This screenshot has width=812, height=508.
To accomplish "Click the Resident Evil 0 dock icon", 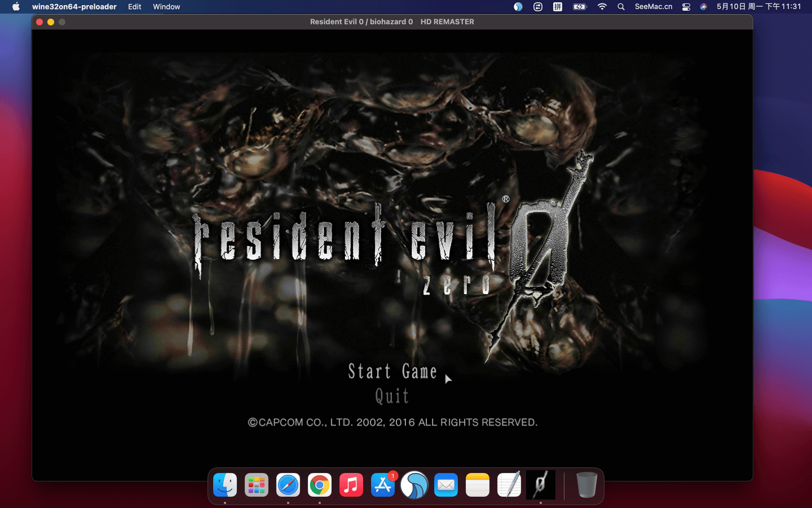I will (x=541, y=485).
